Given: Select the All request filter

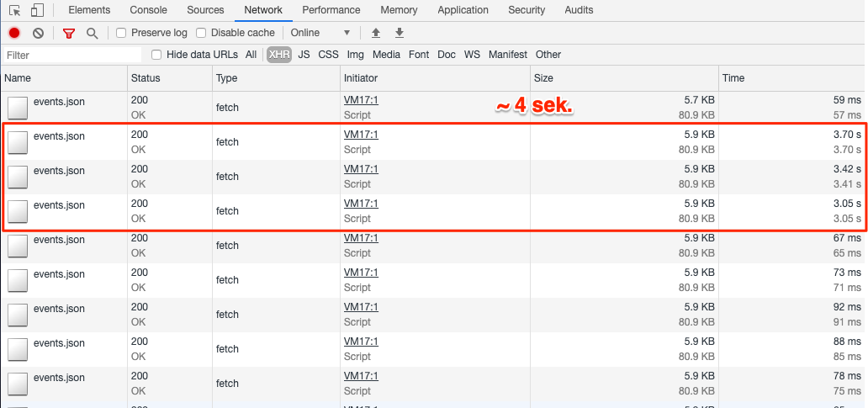Looking at the screenshot, I should pyautogui.click(x=251, y=55).
